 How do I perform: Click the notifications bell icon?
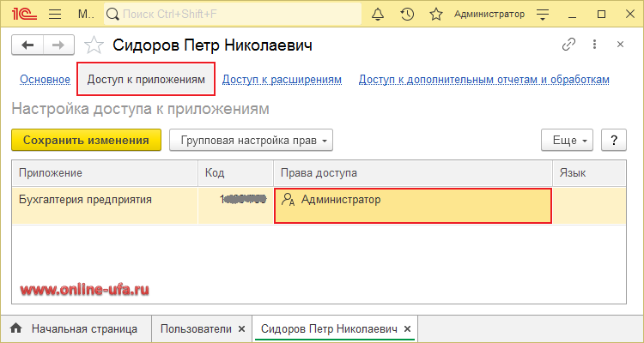point(378,15)
